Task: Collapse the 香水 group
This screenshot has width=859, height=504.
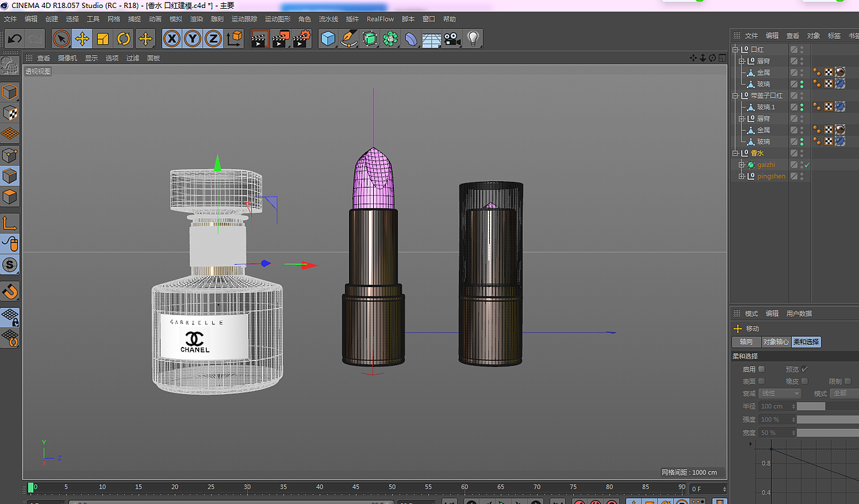Action: coord(735,153)
